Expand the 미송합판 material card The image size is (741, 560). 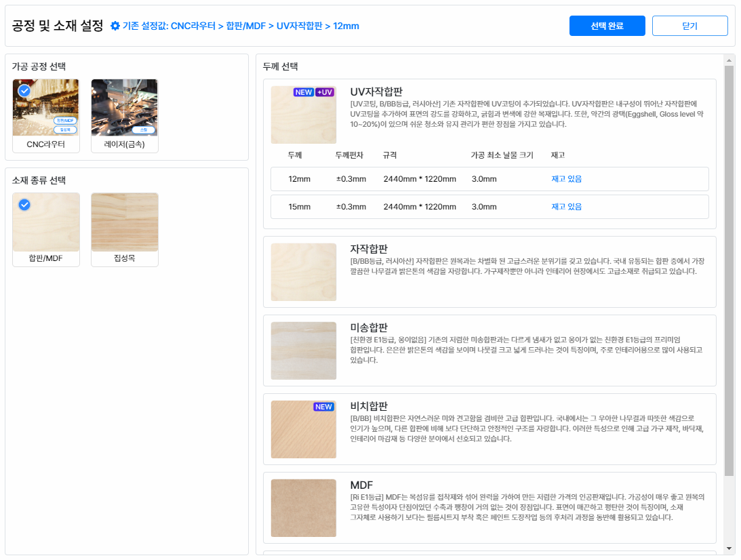coord(489,351)
